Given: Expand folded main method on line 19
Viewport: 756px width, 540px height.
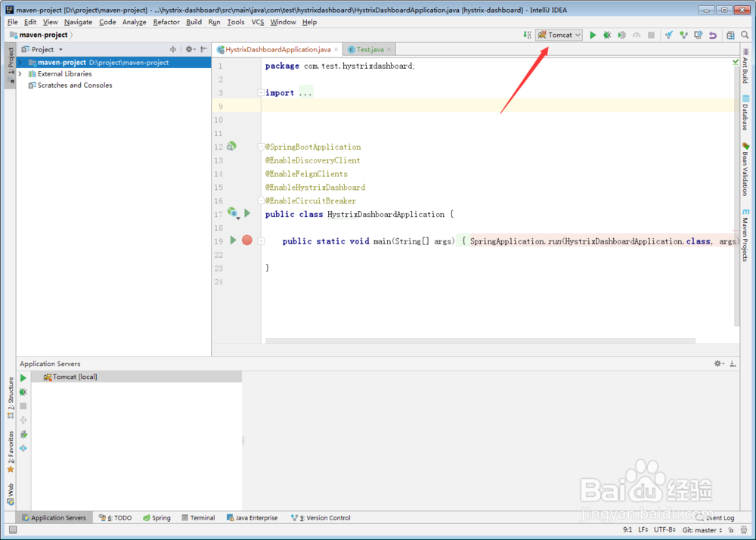Looking at the screenshot, I should point(261,241).
